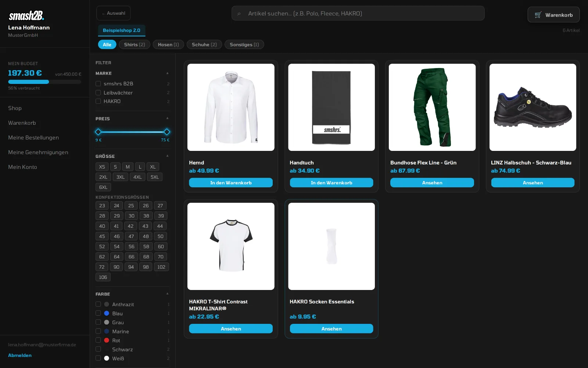View the Bundhose Flex Line - Grün
Image resolution: width=588 pixels, height=368 pixels.
pyautogui.click(x=432, y=183)
